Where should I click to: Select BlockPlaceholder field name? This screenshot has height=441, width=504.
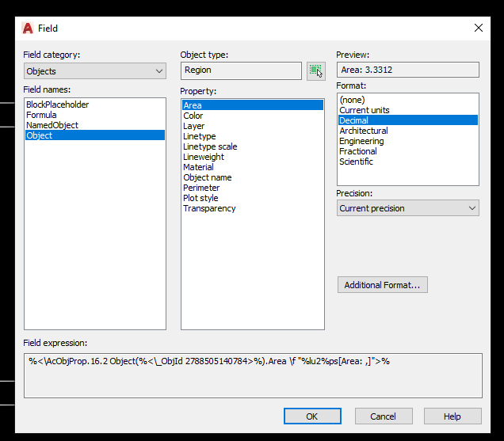click(57, 105)
